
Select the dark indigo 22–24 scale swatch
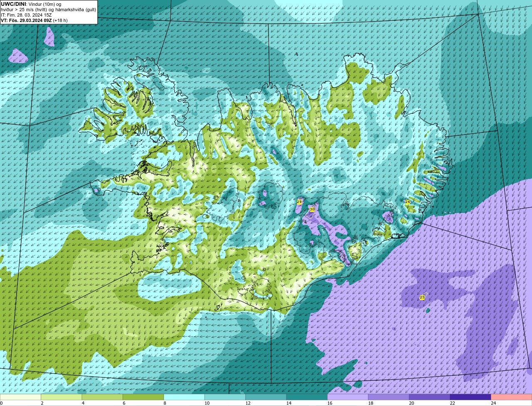click(x=470, y=397)
